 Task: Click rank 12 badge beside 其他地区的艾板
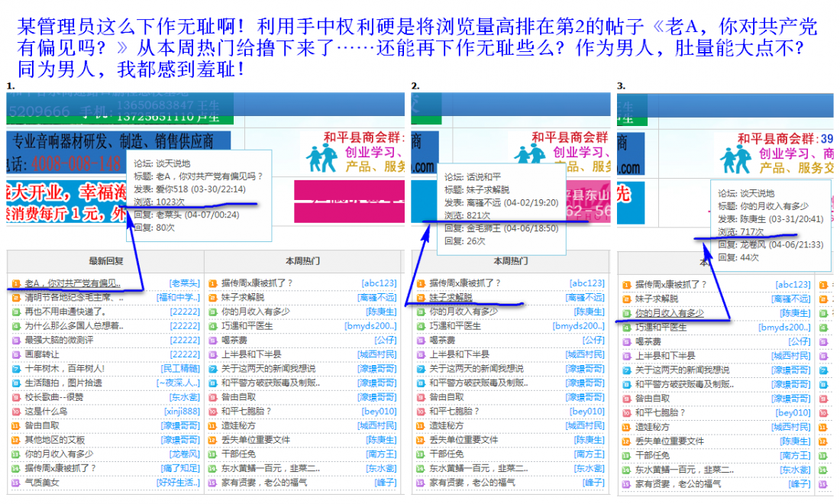tap(15, 440)
